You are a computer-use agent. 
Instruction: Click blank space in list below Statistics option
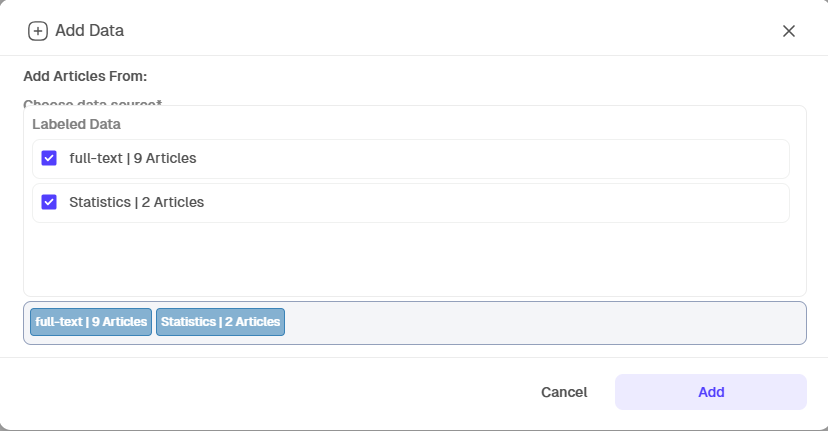click(415, 259)
